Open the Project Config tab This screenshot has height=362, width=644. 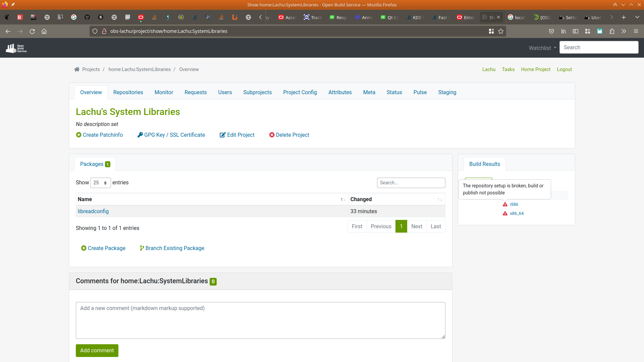point(300,93)
